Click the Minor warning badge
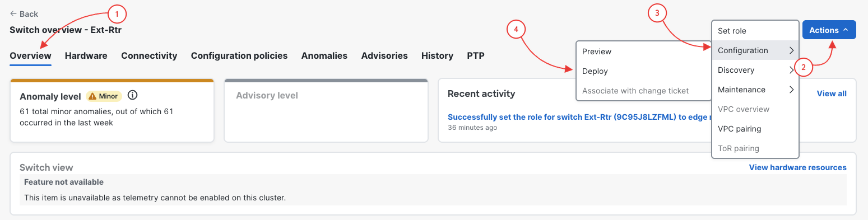 pyautogui.click(x=104, y=96)
